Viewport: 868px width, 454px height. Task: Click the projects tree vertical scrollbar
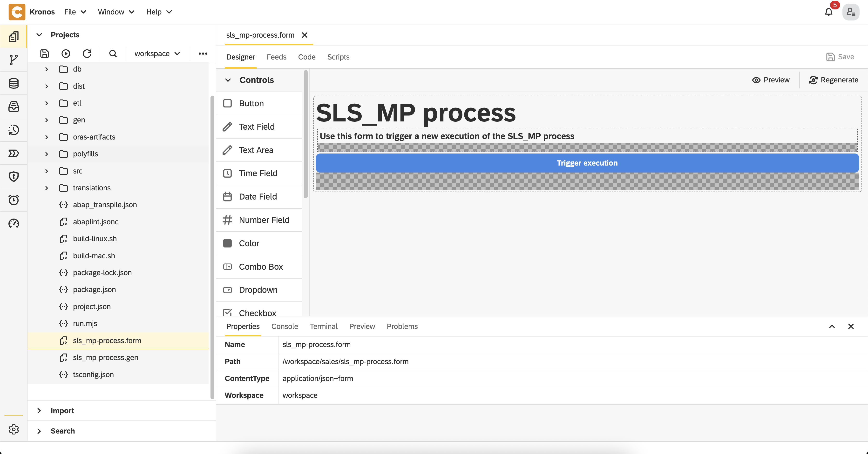coord(212,247)
